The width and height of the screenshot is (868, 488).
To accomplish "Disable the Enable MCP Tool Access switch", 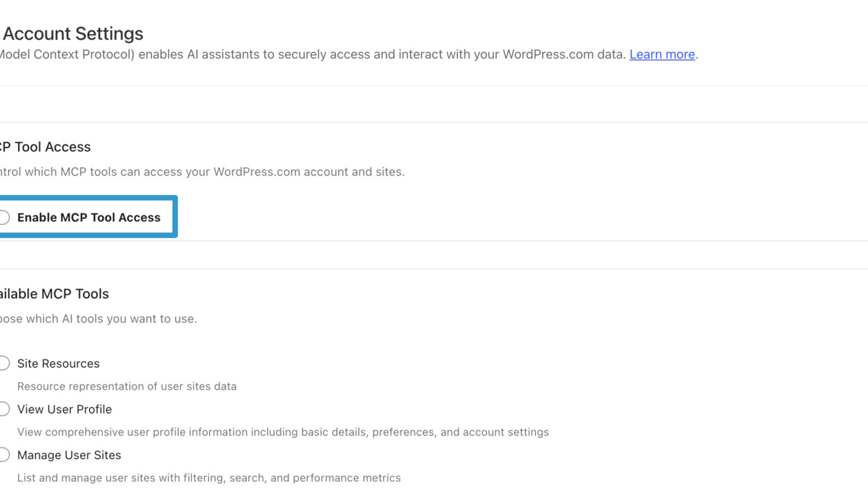I will [2, 217].
